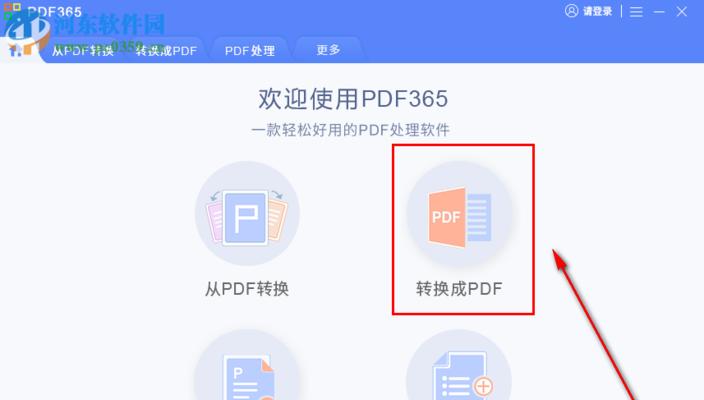Switch to the 转换成PDF tab
The width and height of the screenshot is (704, 400).
coord(166,50)
